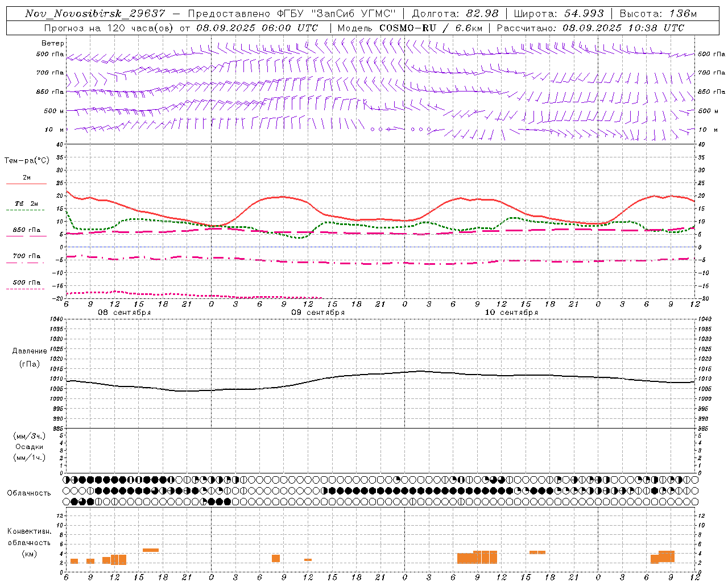Click the "08 сентября" date label
The width and height of the screenshot is (728, 582).
click(x=125, y=313)
